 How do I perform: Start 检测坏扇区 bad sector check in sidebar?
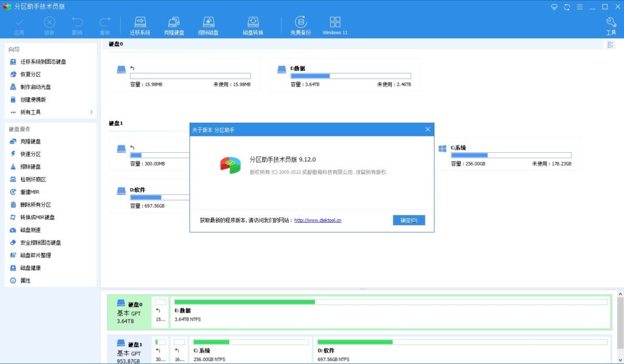[35, 179]
